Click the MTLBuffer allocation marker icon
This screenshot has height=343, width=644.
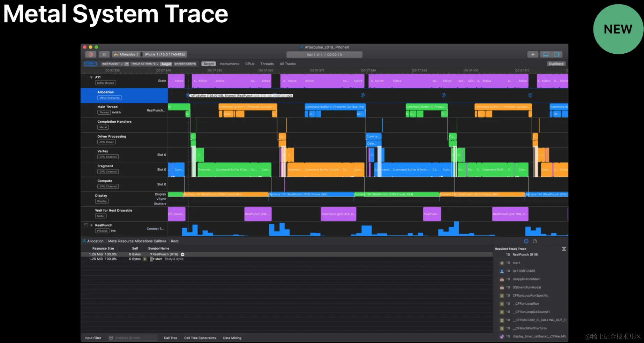point(188,96)
